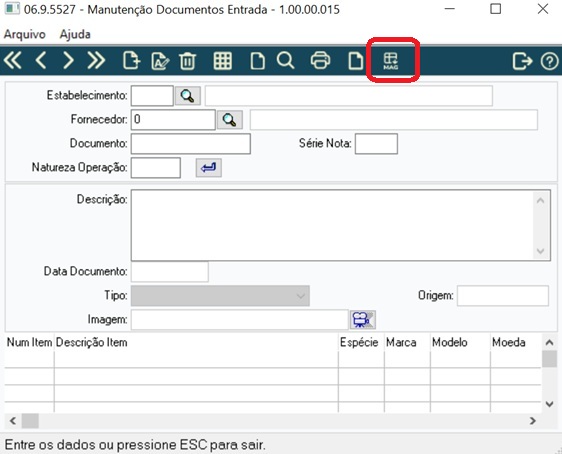Jump to the last record
Image resolution: width=562 pixels, height=454 pixels.
click(x=96, y=60)
